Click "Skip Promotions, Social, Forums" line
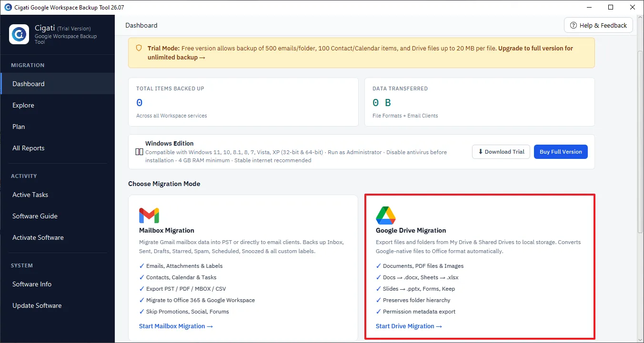This screenshot has height=343, width=644. tap(188, 312)
